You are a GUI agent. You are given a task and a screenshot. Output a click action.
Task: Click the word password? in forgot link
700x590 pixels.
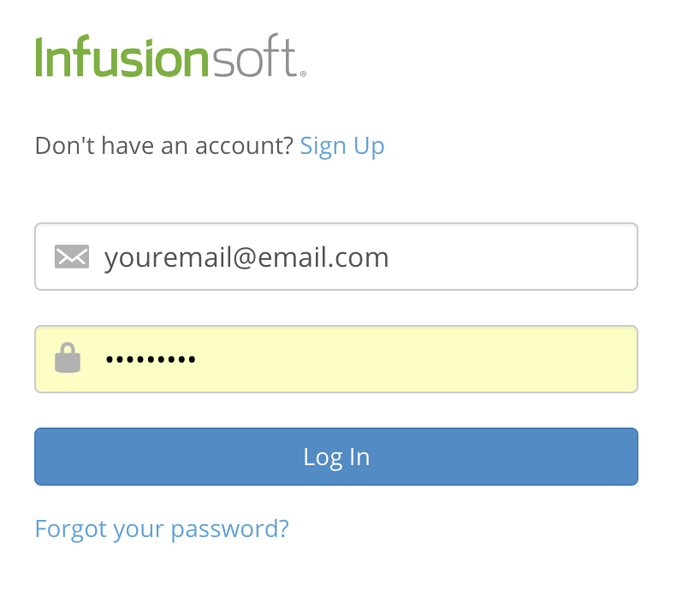pos(230,530)
